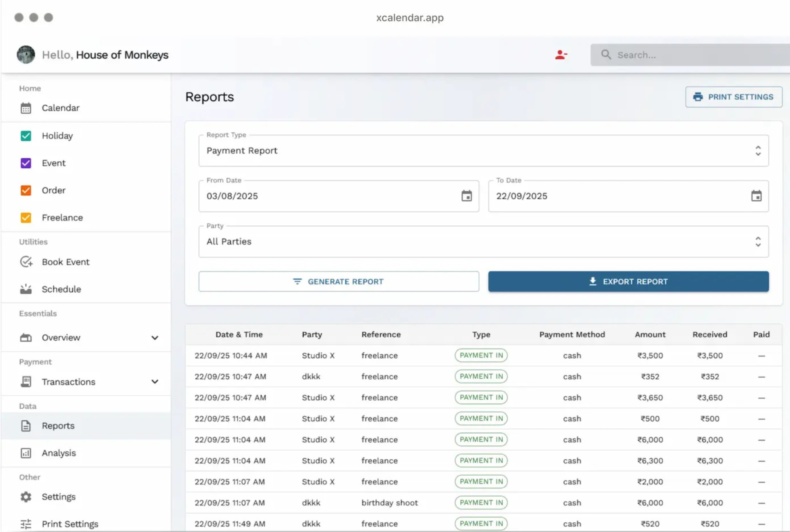Click the user account icon near search

(561, 55)
